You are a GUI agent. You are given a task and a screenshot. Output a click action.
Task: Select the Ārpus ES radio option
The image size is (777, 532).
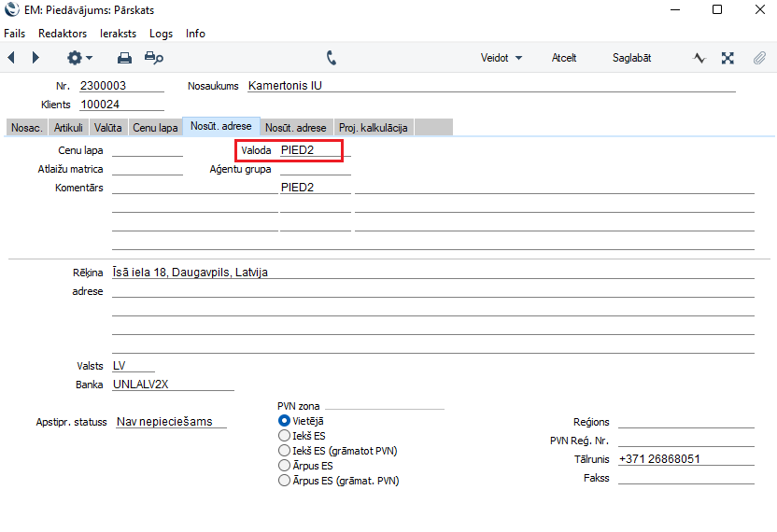(x=285, y=466)
